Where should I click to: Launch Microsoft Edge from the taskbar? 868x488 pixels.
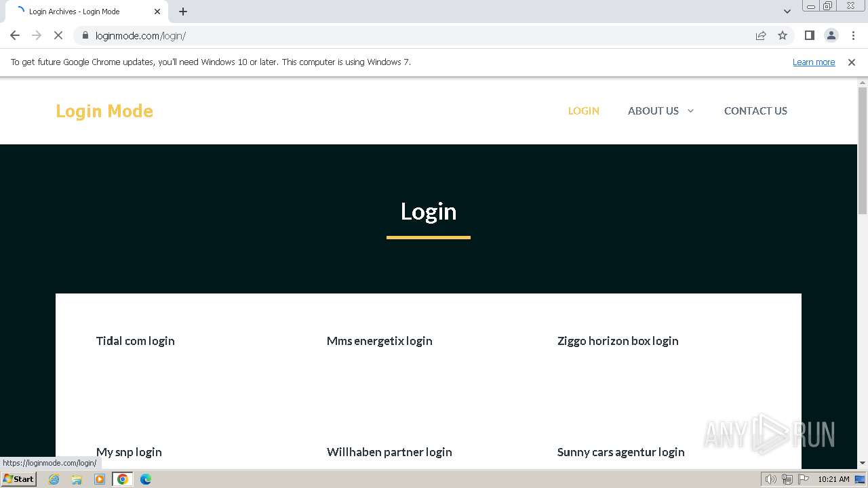[146, 479]
